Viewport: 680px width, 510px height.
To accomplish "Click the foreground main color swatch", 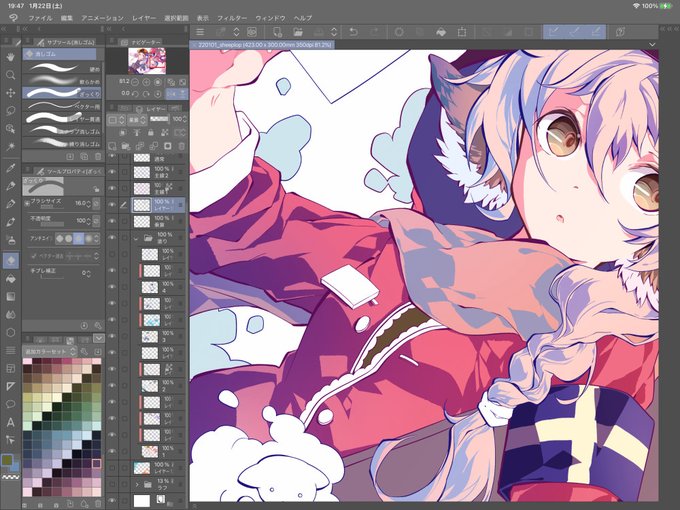I will point(7,460).
